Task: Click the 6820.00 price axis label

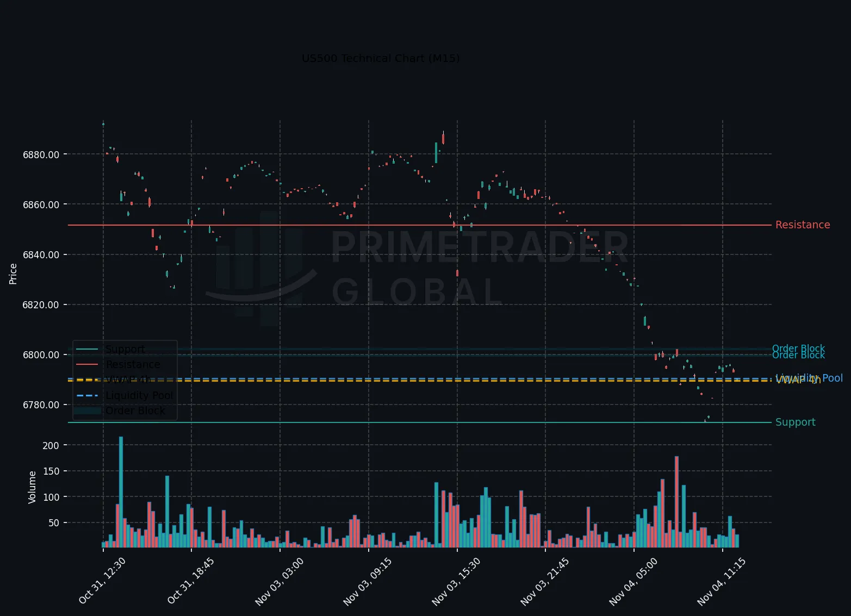Action: point(41,304)
